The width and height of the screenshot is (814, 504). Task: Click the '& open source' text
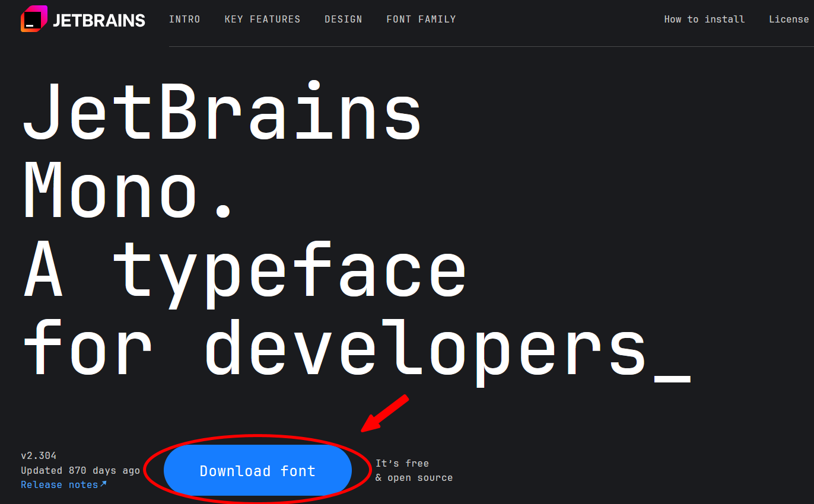414,477
